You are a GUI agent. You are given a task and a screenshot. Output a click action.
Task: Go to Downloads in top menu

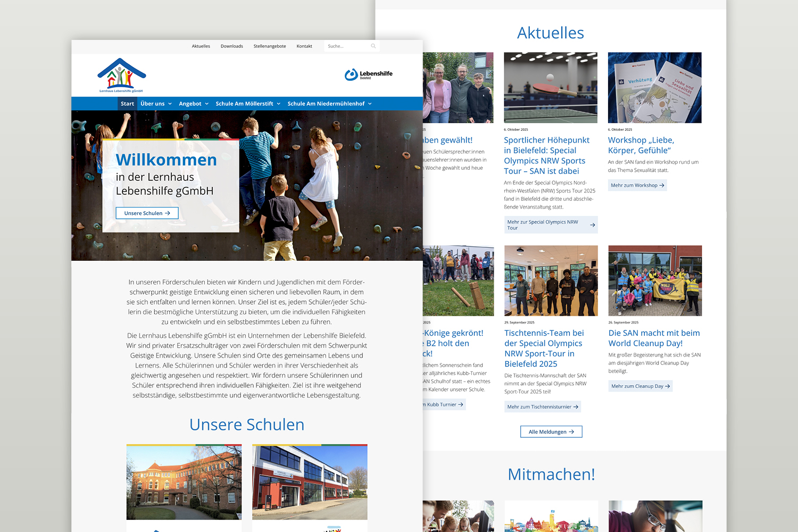(232, 46)
